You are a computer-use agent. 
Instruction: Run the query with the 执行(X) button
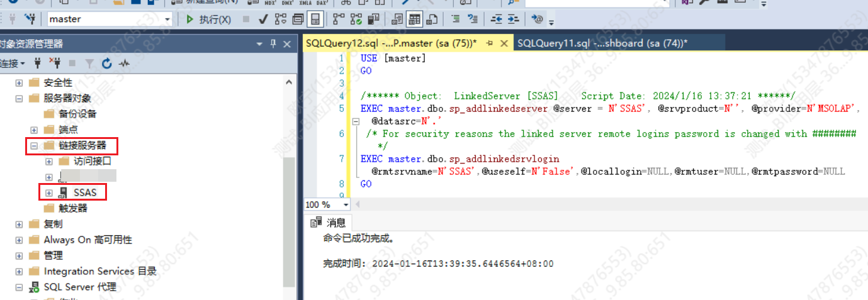(208, 19)
